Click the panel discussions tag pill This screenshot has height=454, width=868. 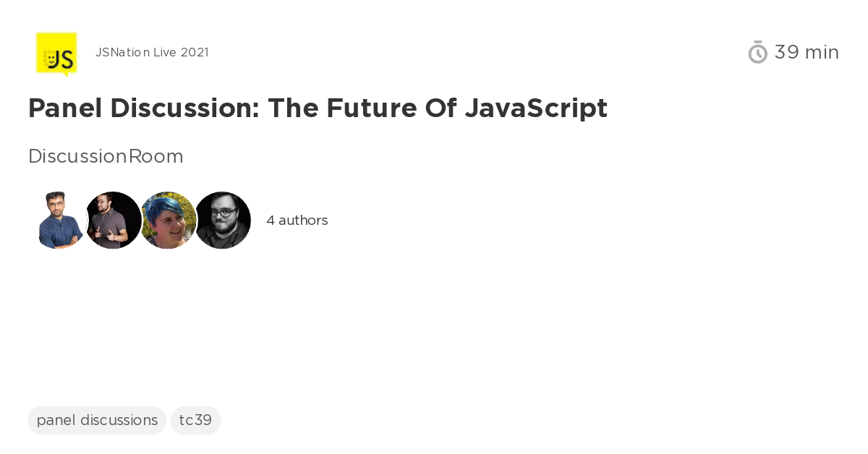pos(97,420)
